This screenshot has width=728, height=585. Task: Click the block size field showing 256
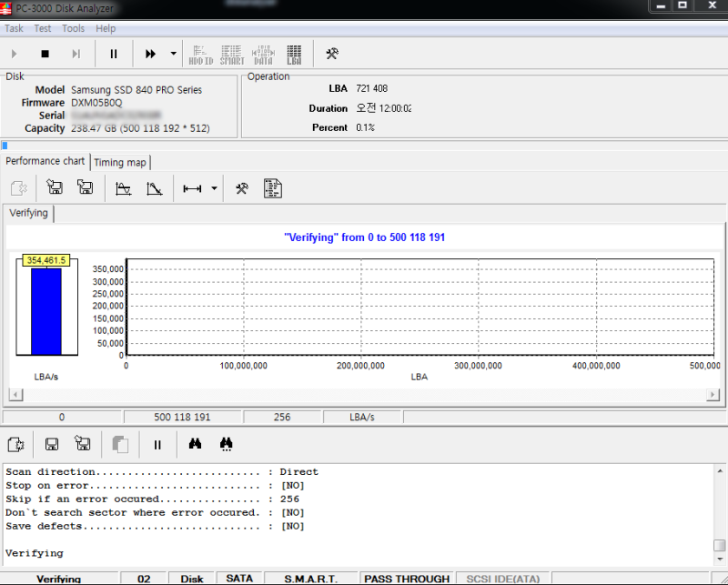pyautogui.click(x=282, y=417)
